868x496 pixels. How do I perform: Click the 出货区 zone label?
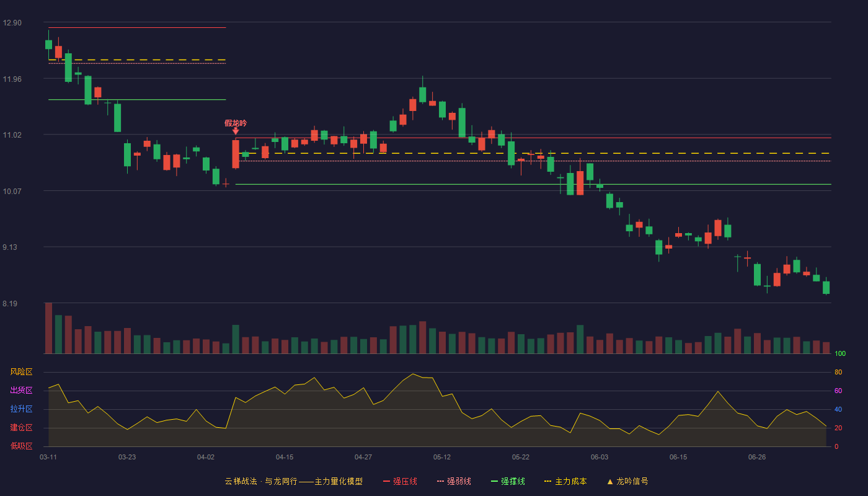coord(22,391)
